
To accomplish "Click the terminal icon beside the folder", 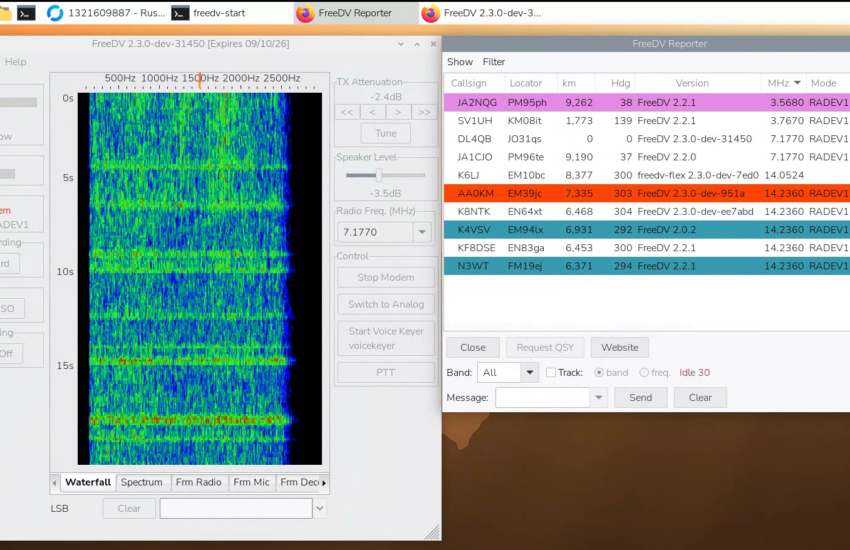I will (27, 13).
